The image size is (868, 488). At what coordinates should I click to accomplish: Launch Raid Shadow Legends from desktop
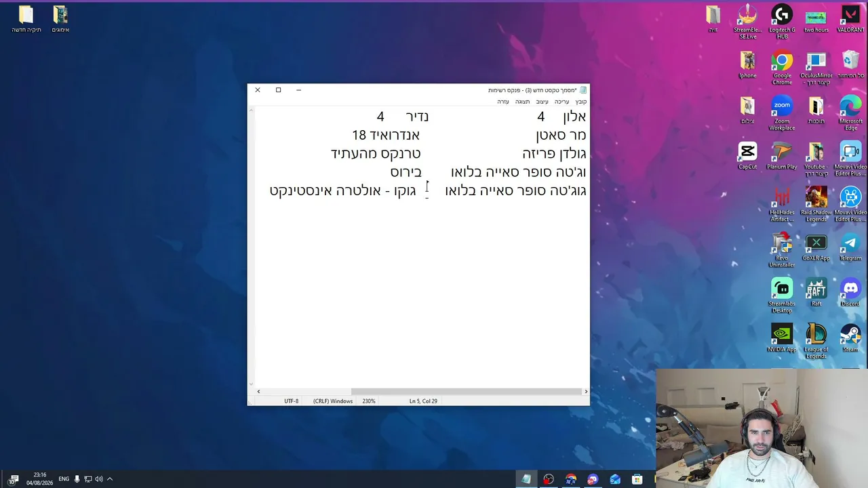pos(816,204)
